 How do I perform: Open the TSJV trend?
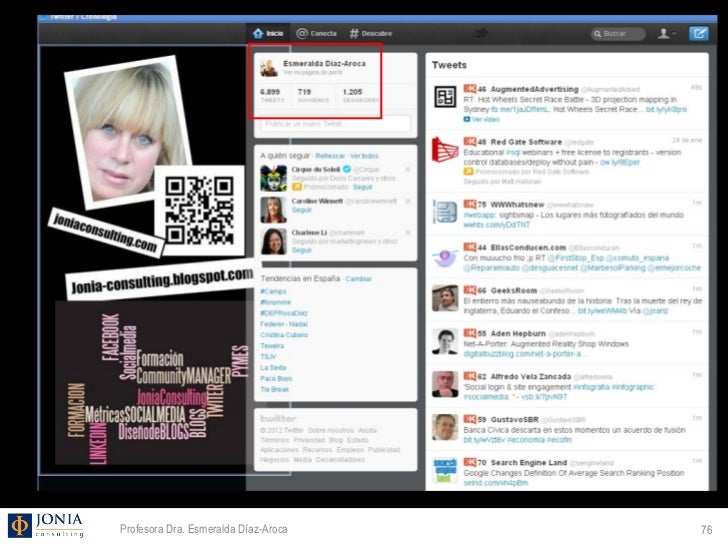click(268, 357)
